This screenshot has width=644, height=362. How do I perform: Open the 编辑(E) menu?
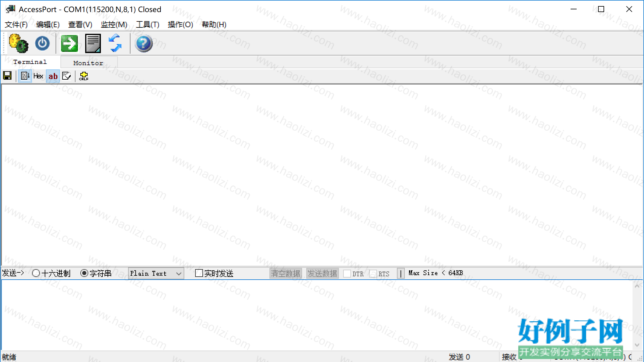coord(48,24)
